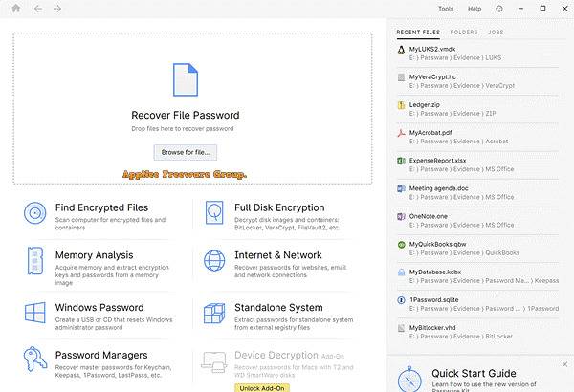Click the zip archive icon for Ledger.zip
Screen dimensions: 574x392
[x=401, y=105]
